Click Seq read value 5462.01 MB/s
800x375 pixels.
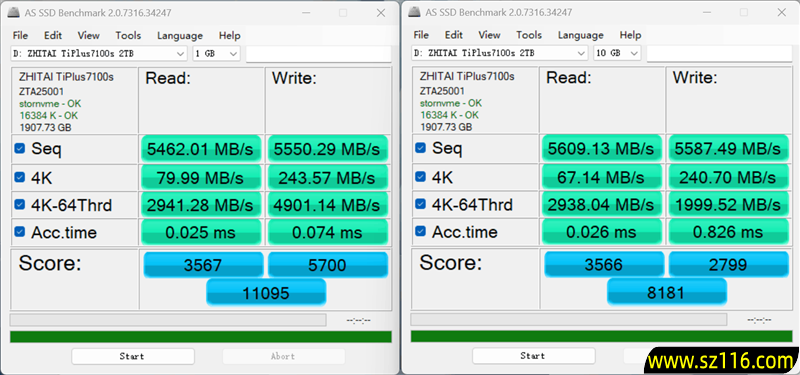pyautogui.click(x=201, y=149)
